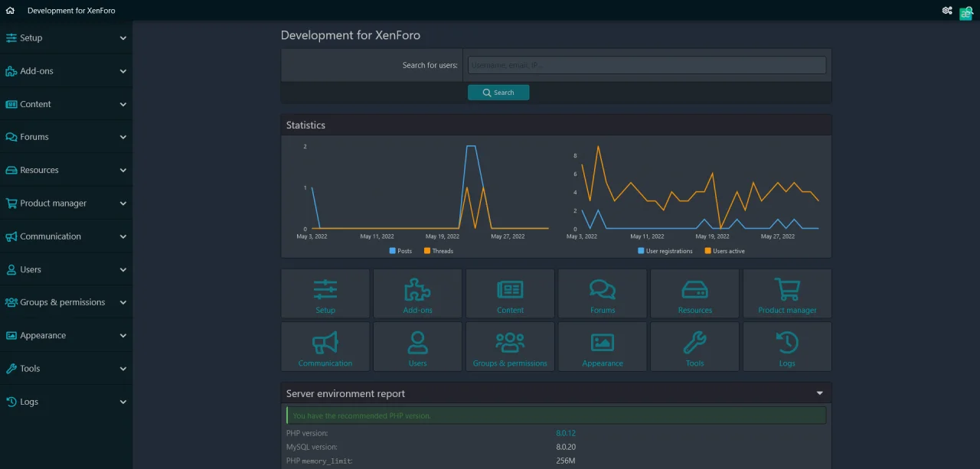Collapse the Server environment report panel
This screenshot has height=469, width=980.
tap(819, 393)
